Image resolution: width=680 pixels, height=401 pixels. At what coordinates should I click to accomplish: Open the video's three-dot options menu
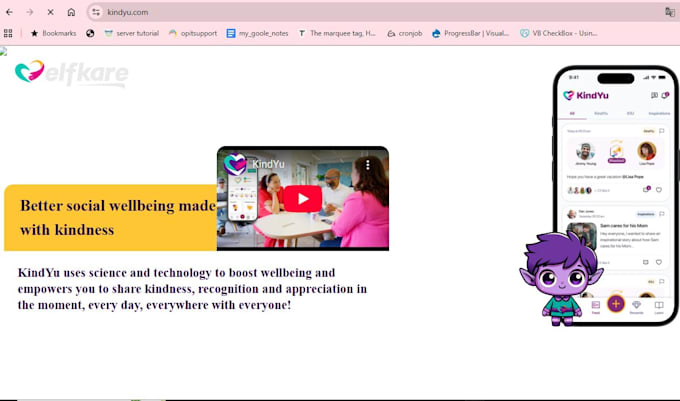click(x=368, y=165)
